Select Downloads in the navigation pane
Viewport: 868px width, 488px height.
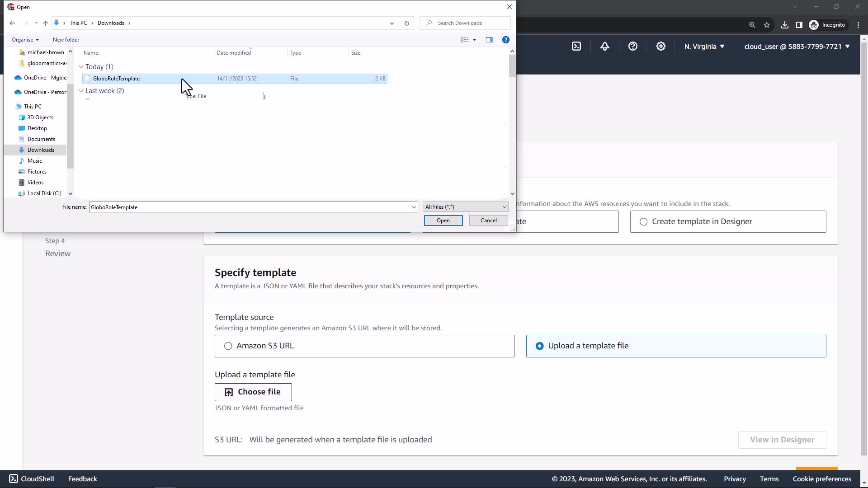[x=41, y=150]
